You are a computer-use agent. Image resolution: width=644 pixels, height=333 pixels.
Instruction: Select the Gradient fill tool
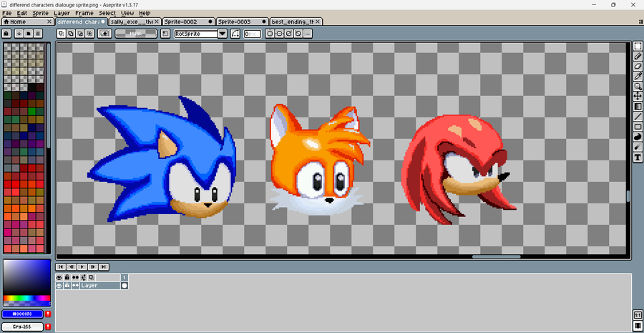point(638,107)
